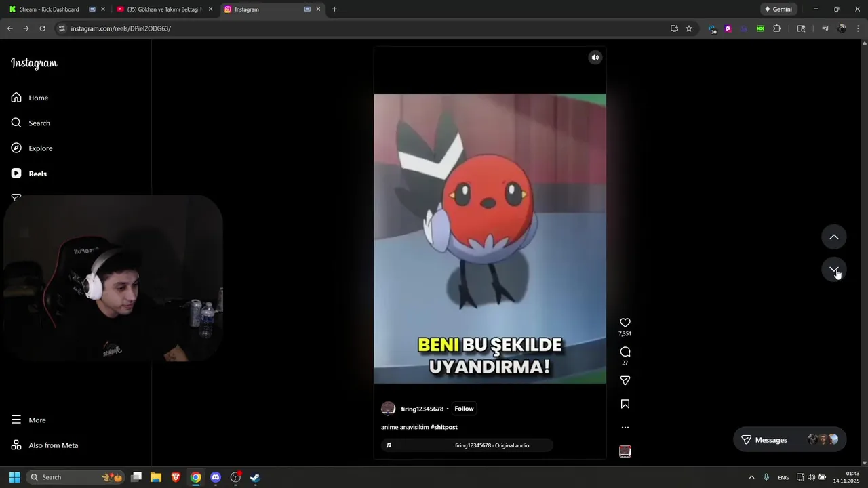
Task: Open File Explorer on taskbar
Action: (156, 477)
